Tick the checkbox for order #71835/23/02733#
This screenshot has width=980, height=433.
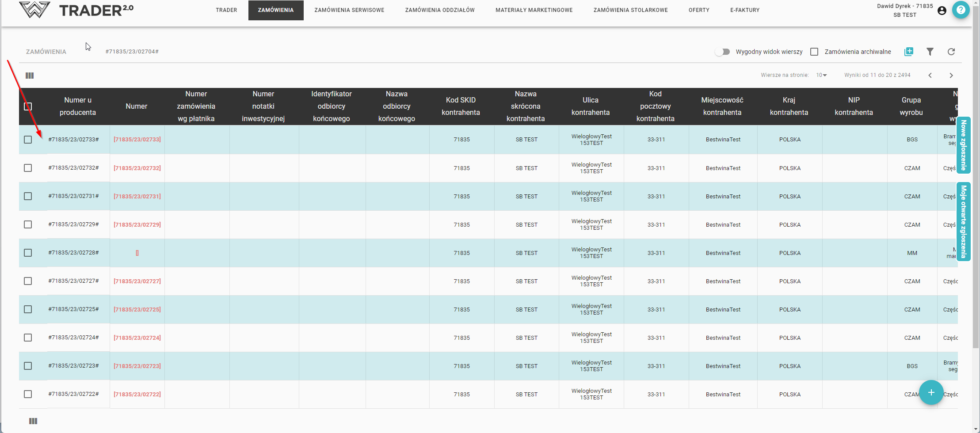(x=28, y=140)
